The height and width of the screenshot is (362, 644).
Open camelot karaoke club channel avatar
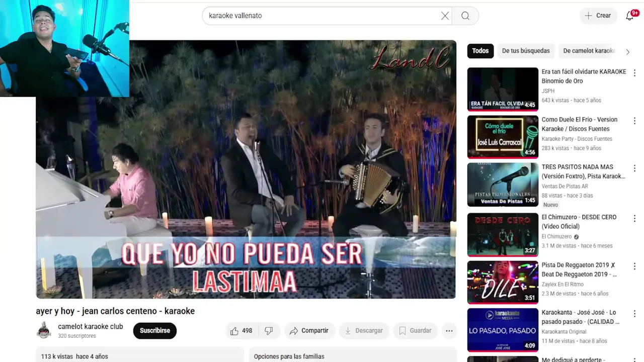pos(44,330)
